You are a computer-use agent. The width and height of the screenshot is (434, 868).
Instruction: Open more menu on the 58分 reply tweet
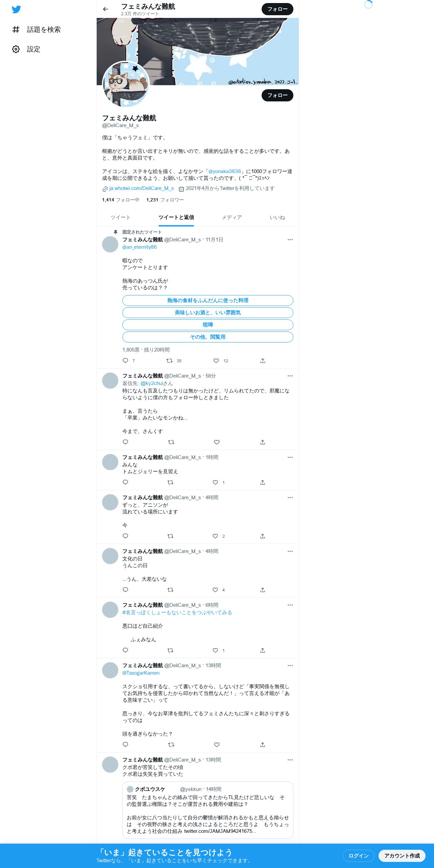pyautogui.click(x=290, y=376)
